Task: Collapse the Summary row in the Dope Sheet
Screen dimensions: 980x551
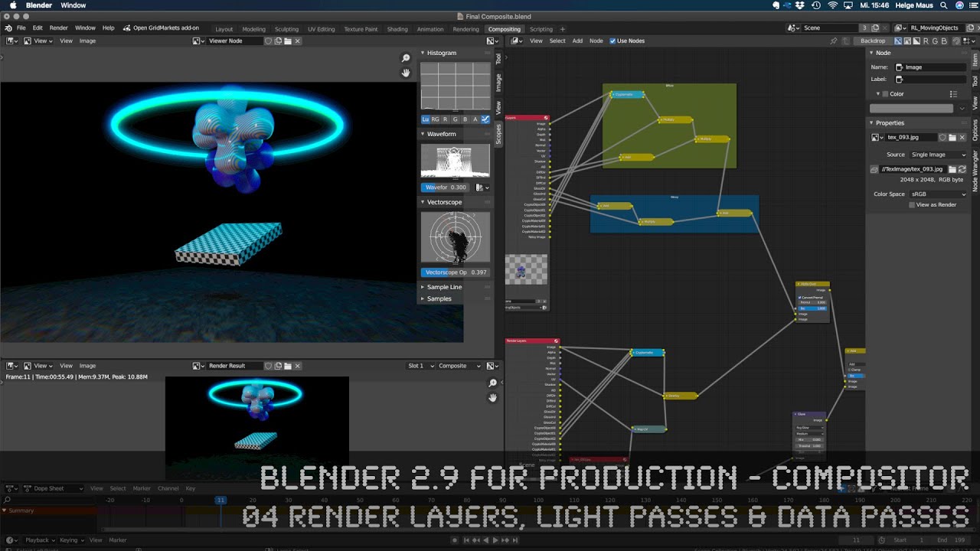Action: (x=5, y=510)
